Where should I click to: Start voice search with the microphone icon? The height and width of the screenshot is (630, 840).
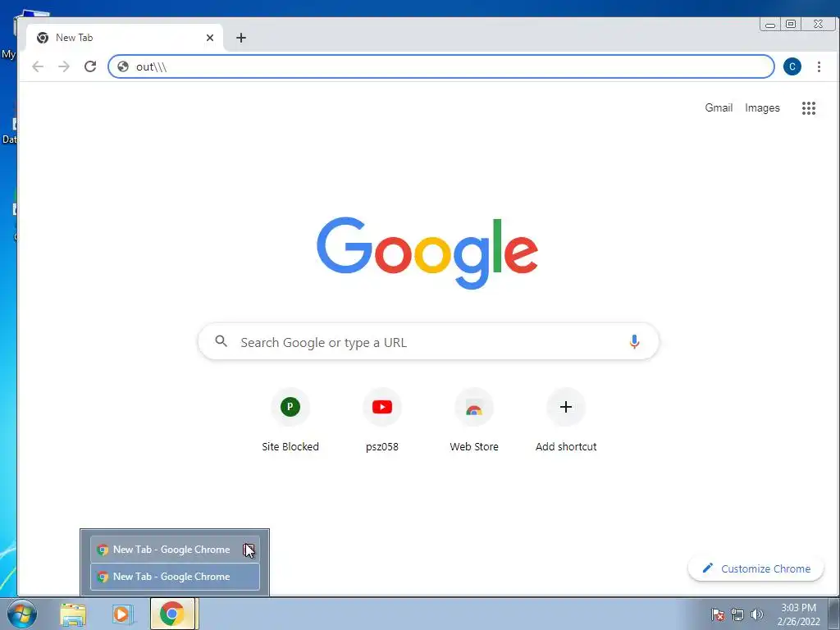[x=634, y=341]
